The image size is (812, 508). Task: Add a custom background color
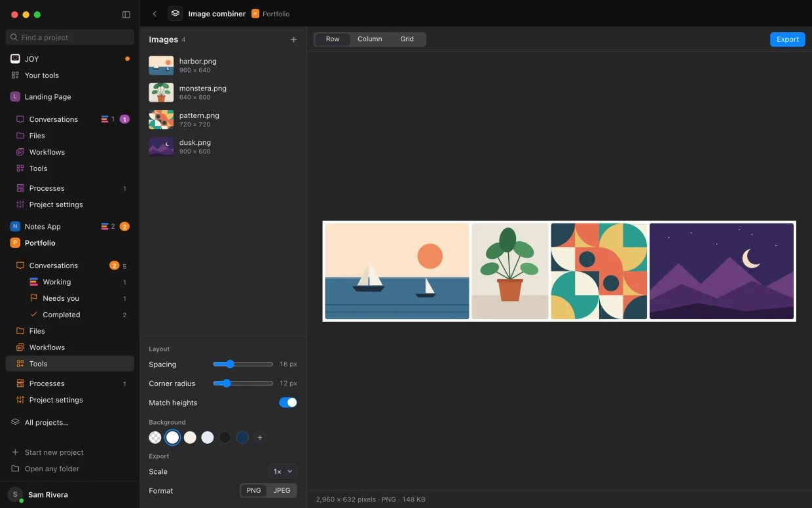pos(260,437)
